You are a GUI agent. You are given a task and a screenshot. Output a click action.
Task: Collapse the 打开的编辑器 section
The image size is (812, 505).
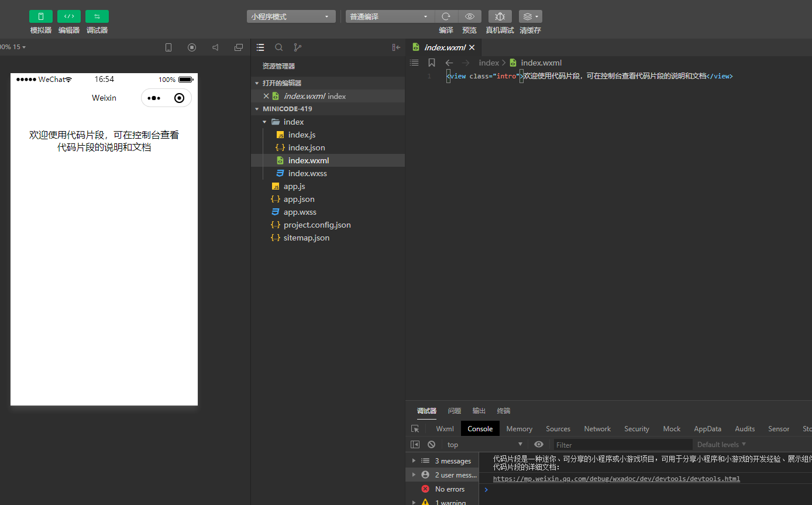pos(328,83)
